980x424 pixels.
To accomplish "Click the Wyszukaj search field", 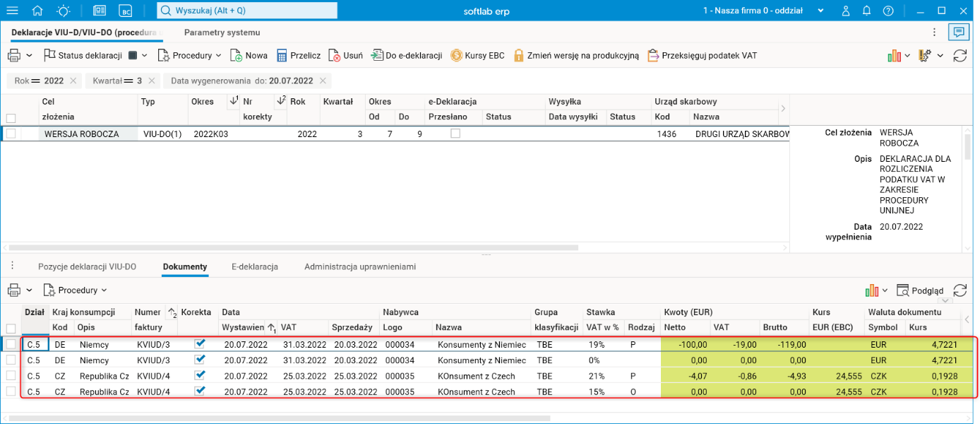I will tap(247, 11).
